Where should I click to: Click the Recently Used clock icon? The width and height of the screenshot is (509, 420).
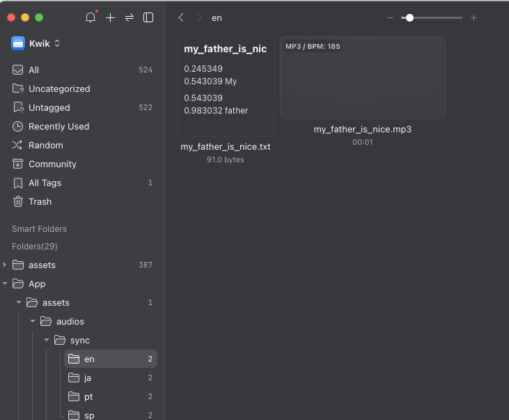coord(18,126)
